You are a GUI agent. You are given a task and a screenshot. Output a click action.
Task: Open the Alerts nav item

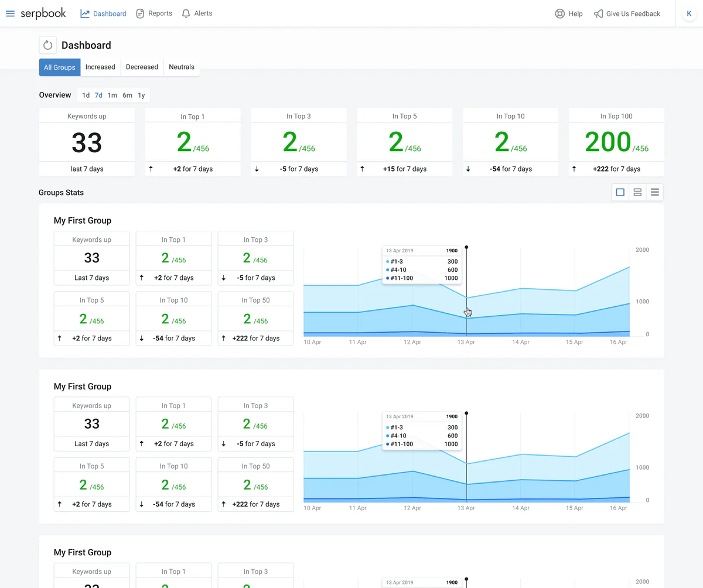(x=197, y=13)
